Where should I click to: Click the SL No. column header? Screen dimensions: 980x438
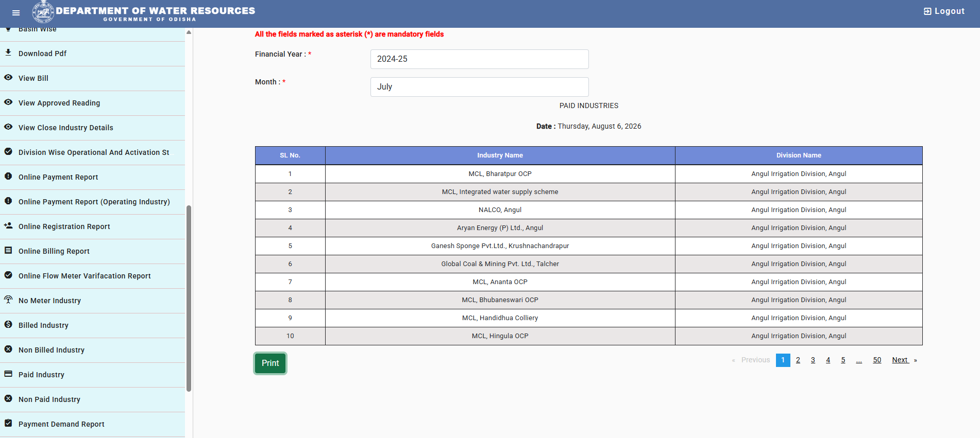pos(290,155)
